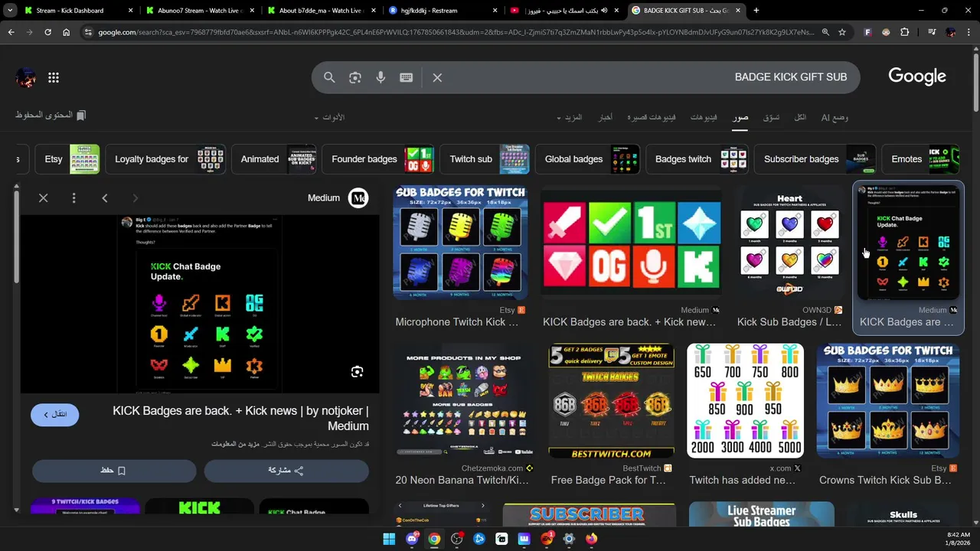
Task: Click the Google search magnifier icon
Action: [x=329, y=77]
